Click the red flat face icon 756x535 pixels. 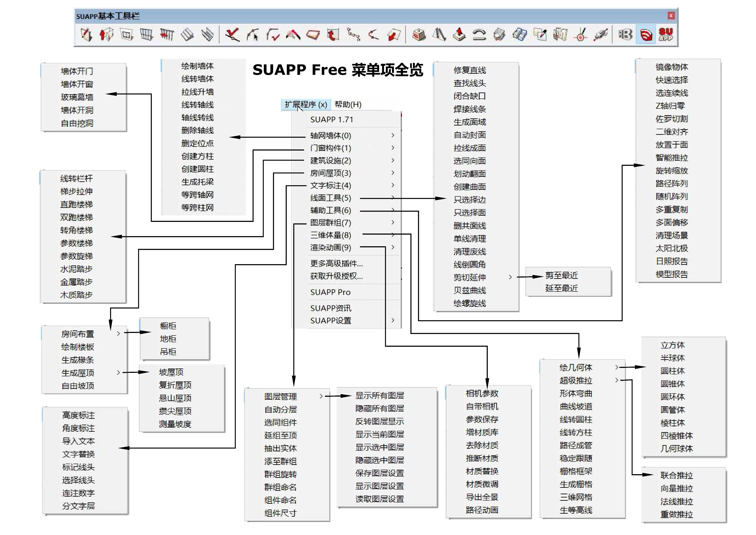click(x=313, y=35)
